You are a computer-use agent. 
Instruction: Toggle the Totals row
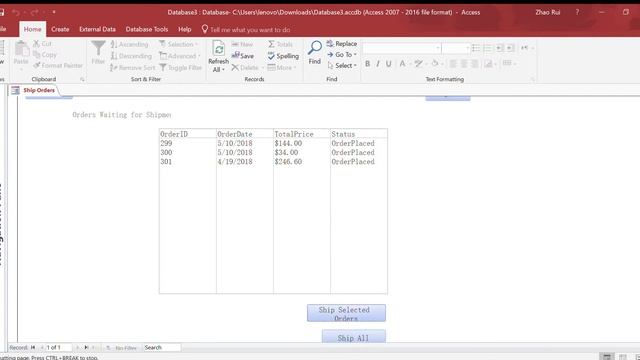pos(280,44)
